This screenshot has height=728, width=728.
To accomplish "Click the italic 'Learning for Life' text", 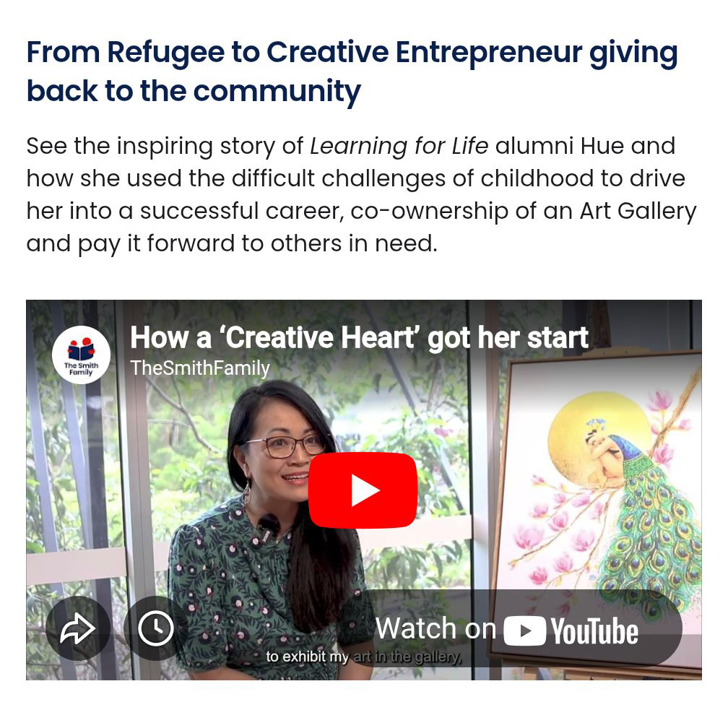I will click(399, 146).
